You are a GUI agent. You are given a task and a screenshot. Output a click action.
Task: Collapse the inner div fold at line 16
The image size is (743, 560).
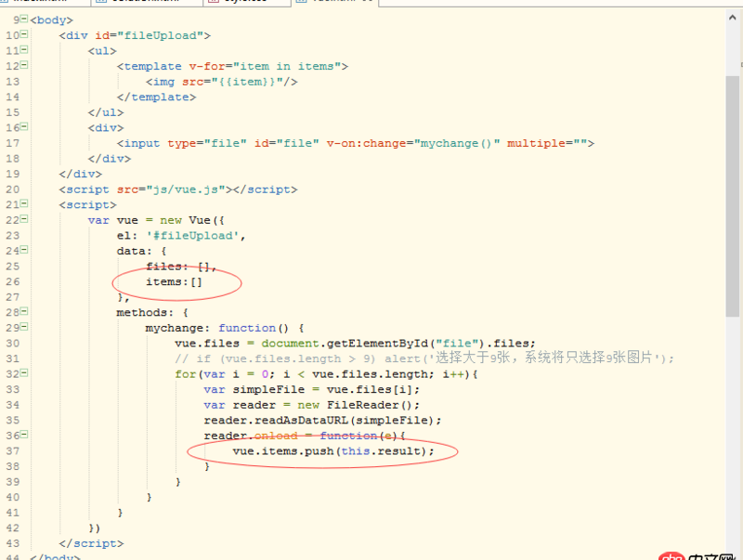[x=22, y=127]
